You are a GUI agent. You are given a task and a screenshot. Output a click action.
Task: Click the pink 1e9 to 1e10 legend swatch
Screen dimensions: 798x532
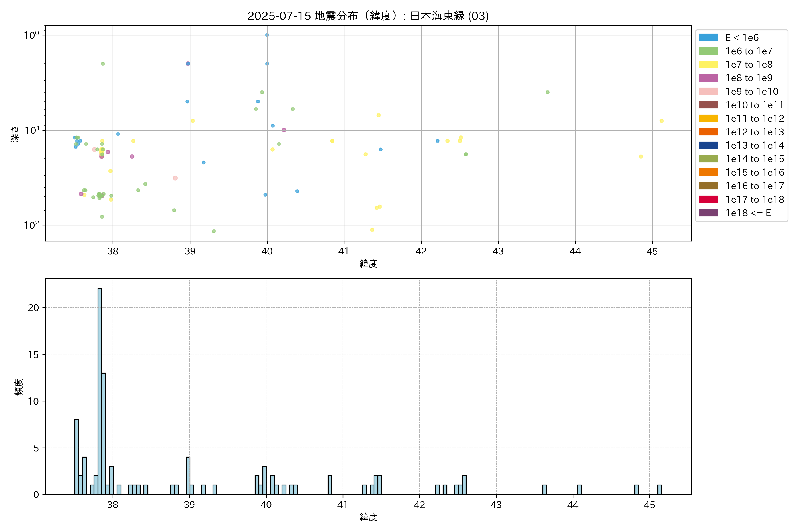click(x=708, y=92)
